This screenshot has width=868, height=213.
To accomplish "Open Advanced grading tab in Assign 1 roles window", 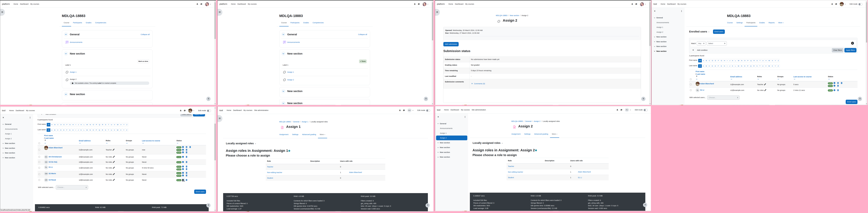I will point(309,135).
